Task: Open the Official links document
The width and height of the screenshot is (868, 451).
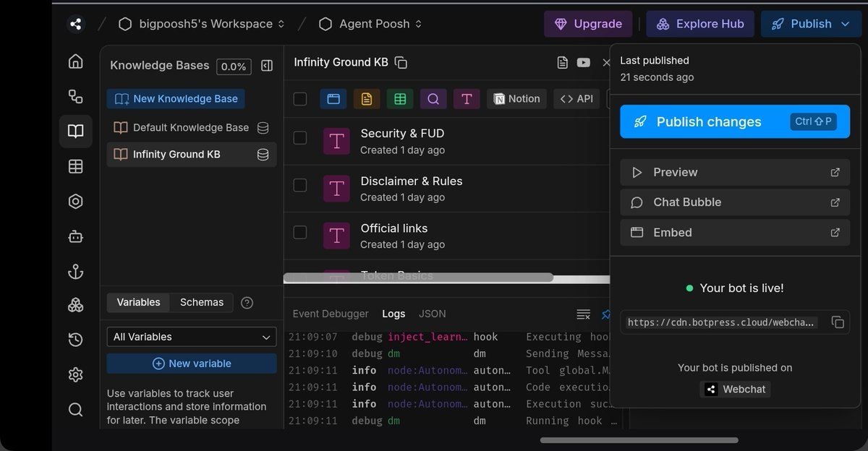Action: click(x=394, y=228)
